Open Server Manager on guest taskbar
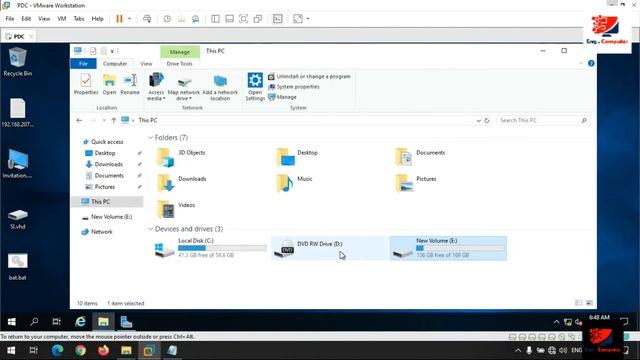 pyautogui.click(x=126, y=322)
